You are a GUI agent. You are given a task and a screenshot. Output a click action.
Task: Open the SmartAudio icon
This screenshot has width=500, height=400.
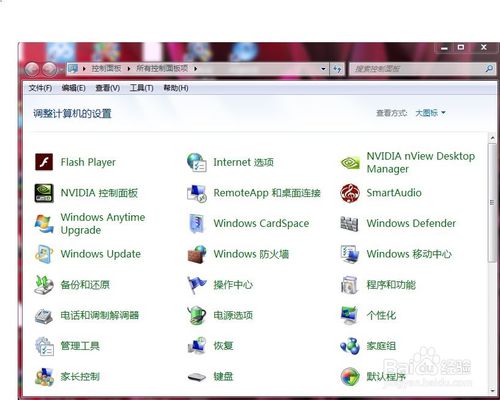pyautogui.click(x=350, y=193)
